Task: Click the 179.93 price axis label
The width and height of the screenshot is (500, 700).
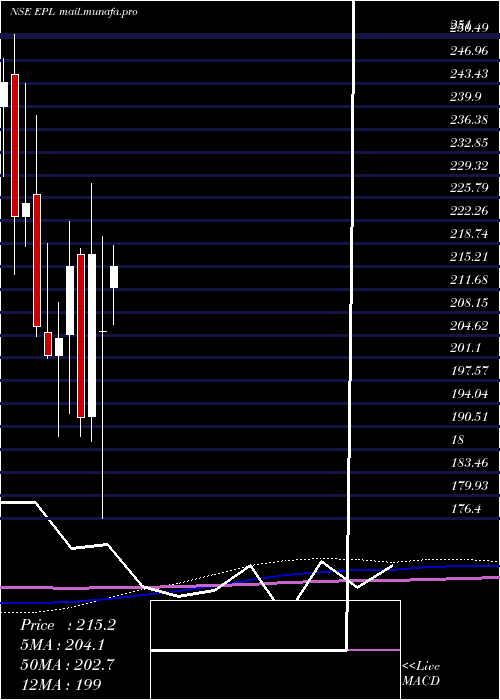Action: coord(469,486)
